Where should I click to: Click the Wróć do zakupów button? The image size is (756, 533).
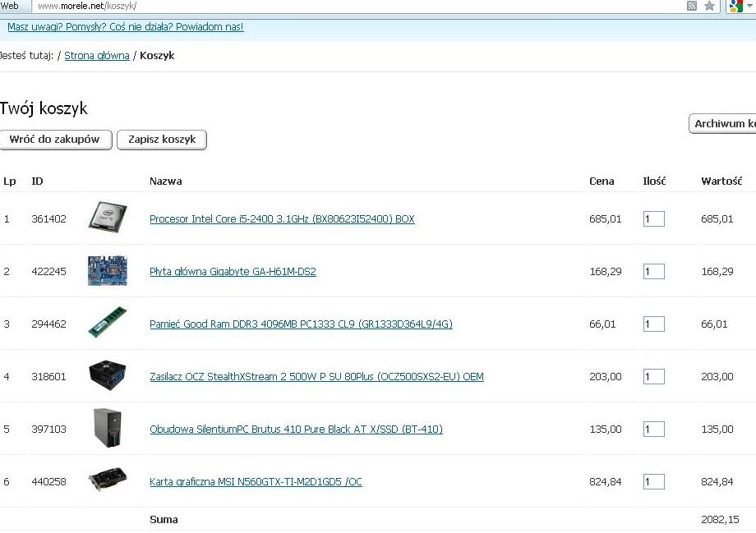[54, 140]
